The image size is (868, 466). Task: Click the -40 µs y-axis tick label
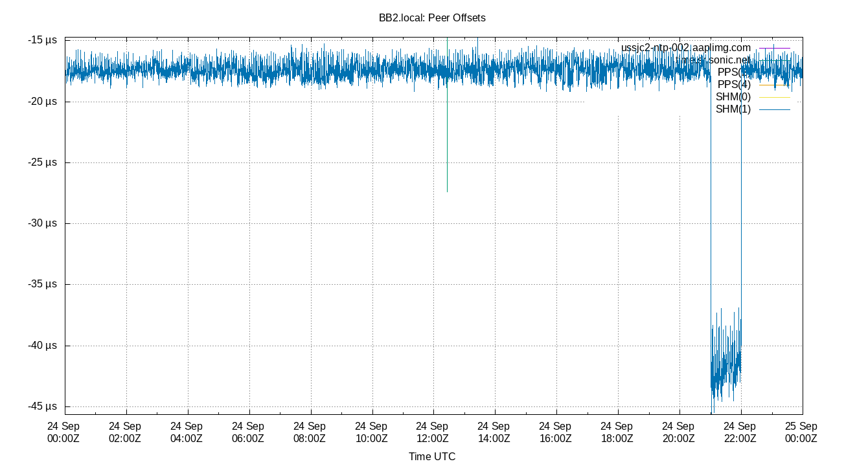[43, 346]
